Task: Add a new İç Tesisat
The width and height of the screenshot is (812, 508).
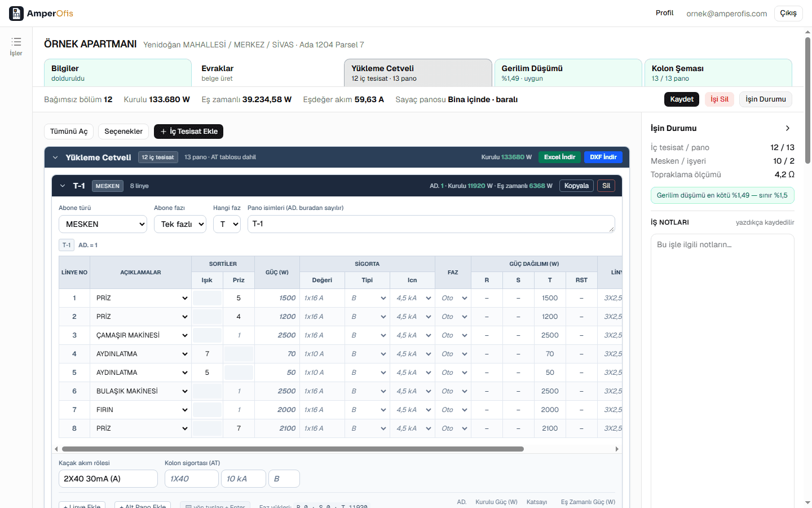Action: [189, 132]
